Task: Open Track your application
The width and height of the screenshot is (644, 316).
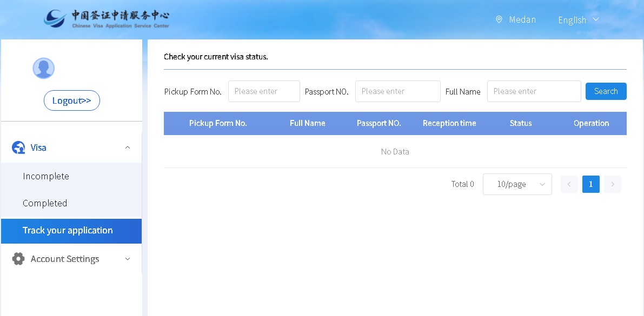Action: coord(68,231)
